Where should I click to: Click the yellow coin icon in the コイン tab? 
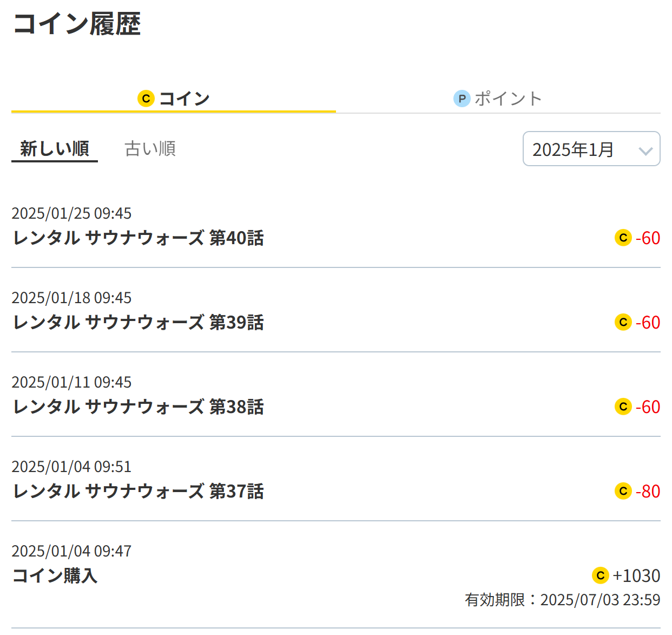[146, 99]
